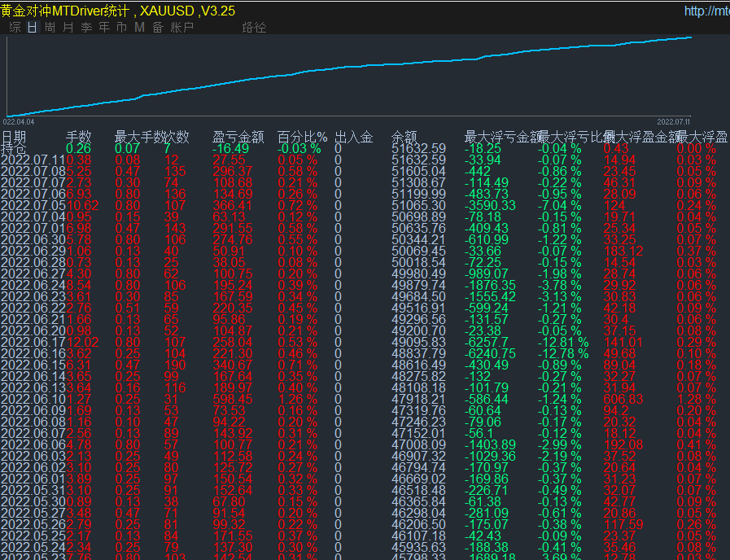The height and width of the screenshot is (560, 730).
Task: Click balance 46794.74 in the 2022.06.02 row
Action: click(418, 468)
